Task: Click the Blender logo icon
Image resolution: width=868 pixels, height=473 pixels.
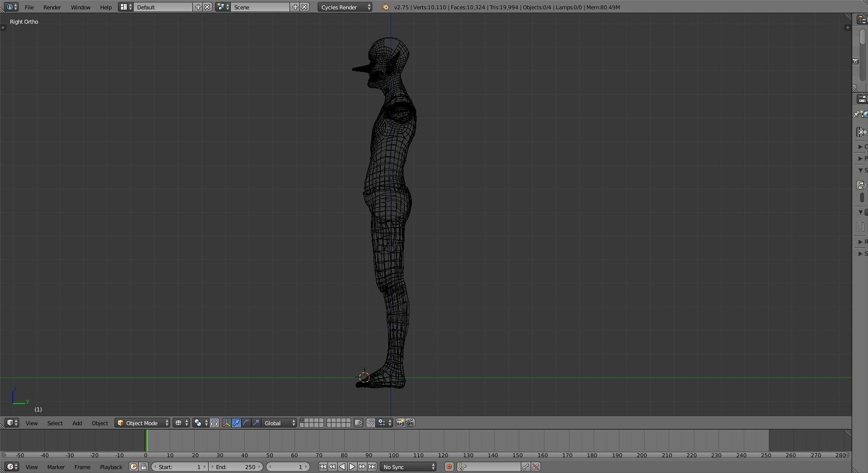Action: point(385,7)
